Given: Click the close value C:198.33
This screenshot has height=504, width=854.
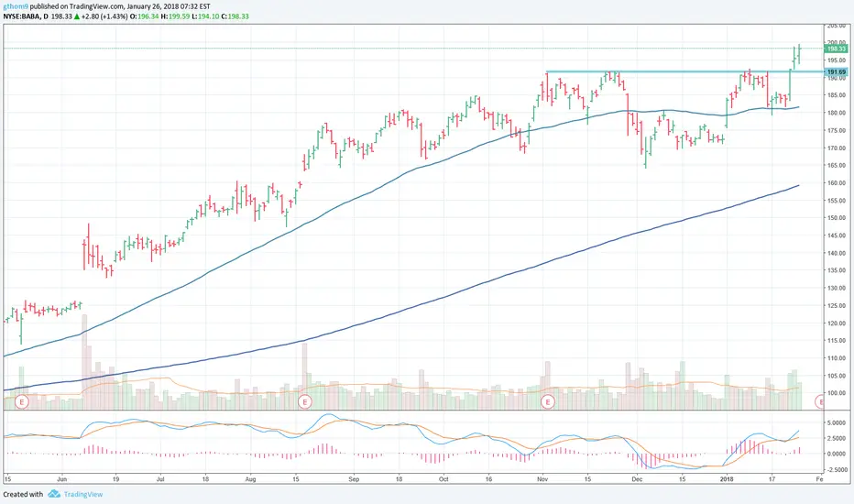Looking at the screenshot, I should tap(235, 16).
